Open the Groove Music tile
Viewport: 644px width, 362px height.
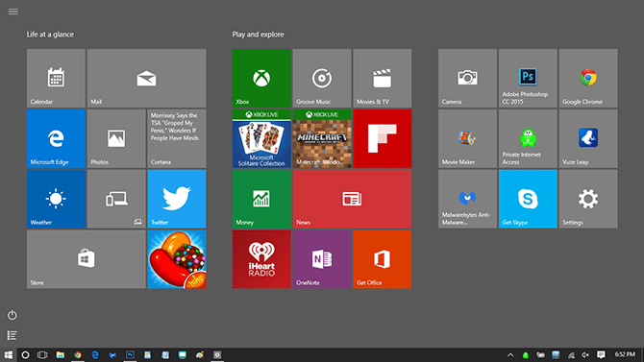(322, 79)
